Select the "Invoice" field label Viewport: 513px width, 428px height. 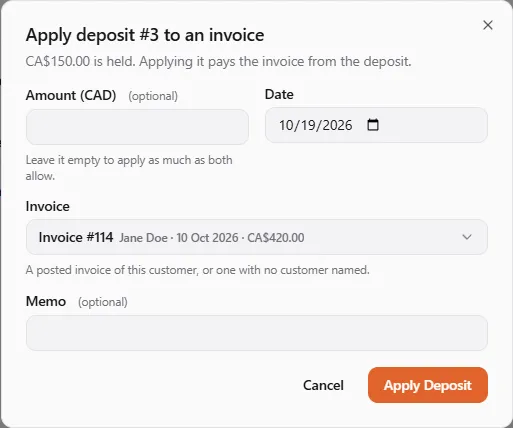point(48,206)
